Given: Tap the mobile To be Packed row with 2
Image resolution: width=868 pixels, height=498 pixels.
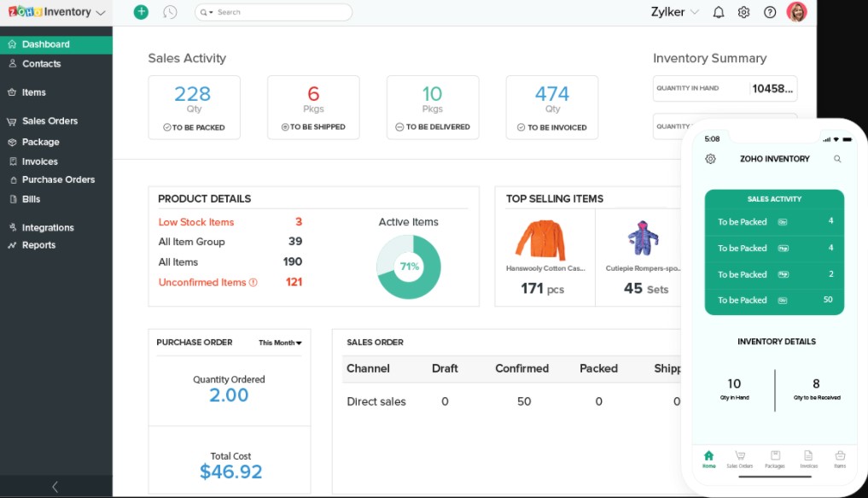Looking at the screenshot, I should point(774,275).
